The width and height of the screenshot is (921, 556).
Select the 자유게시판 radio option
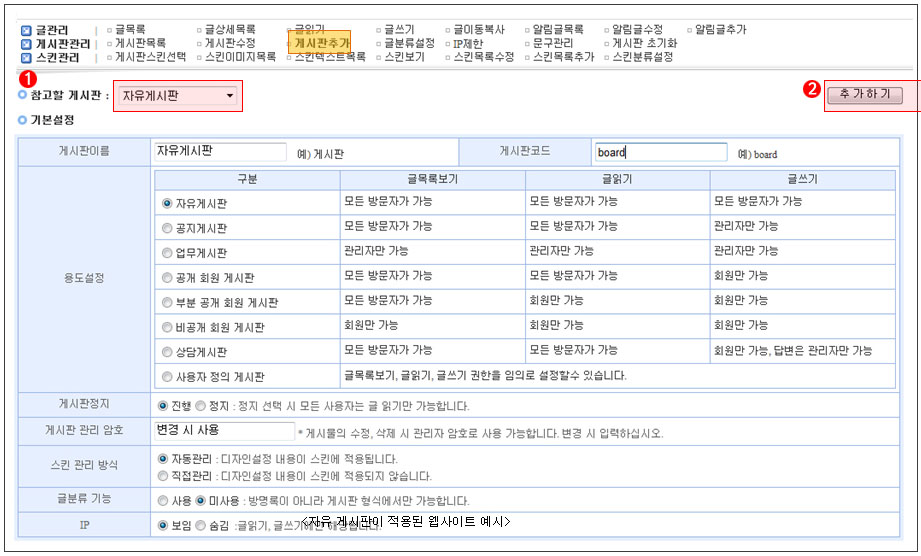coord(167,203)
